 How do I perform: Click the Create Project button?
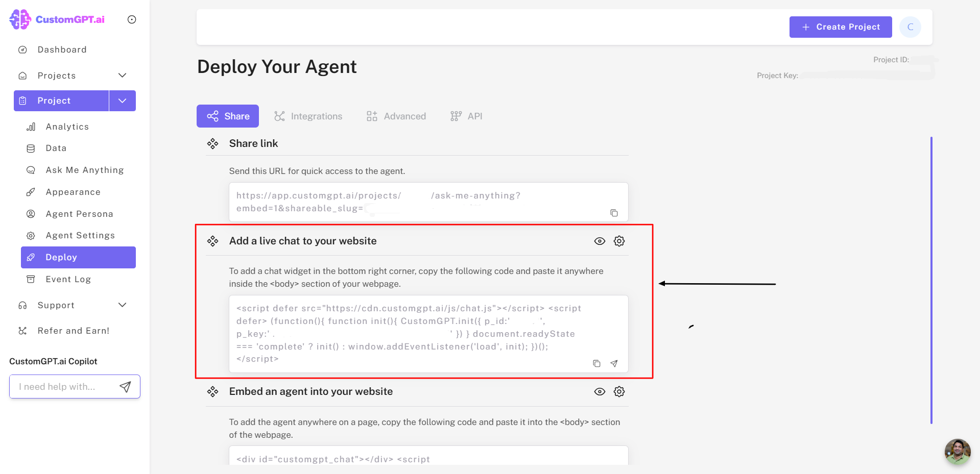(841, 27)
